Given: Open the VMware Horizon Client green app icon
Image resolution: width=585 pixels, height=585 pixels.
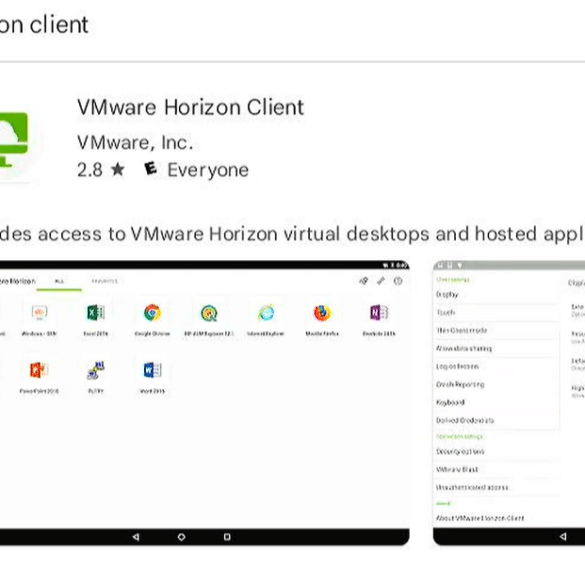Looking at the screenshot, I should [x=15, y=141].
